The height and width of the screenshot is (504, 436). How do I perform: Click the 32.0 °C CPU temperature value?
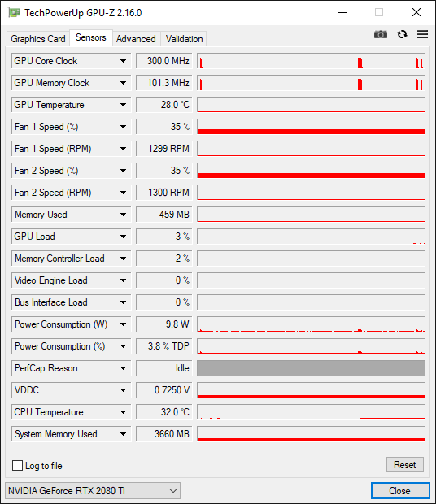pyautogui.click(x=164, y=412)
